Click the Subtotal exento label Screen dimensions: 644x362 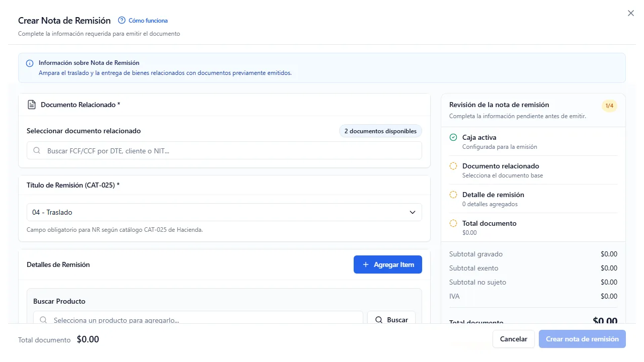pos(474,268)
